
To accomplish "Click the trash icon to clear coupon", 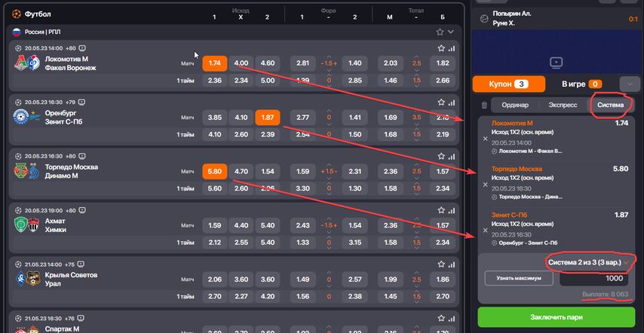I will click(x=484, y=105).
